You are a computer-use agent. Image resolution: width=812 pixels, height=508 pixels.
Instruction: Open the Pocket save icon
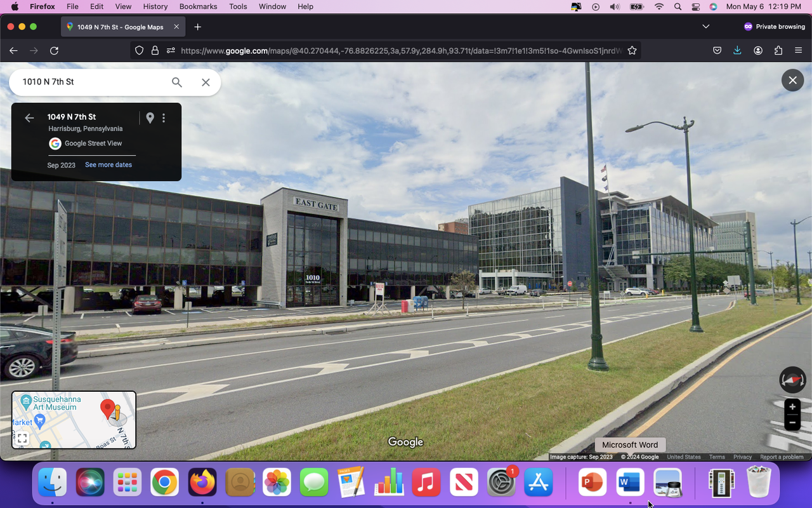(717, 51)
